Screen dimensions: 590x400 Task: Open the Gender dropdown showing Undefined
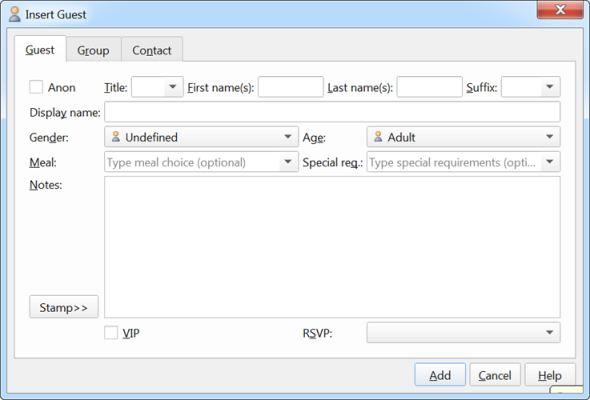201,137
